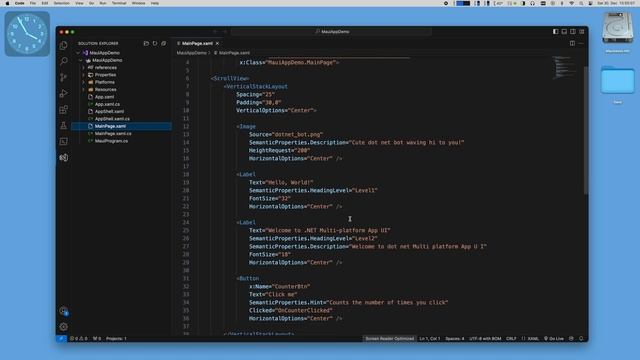The height and width of the screenshot is (360, 640).
Task: Open MauiProgram.cs in Solution Explorer
Action: (111, 141)
